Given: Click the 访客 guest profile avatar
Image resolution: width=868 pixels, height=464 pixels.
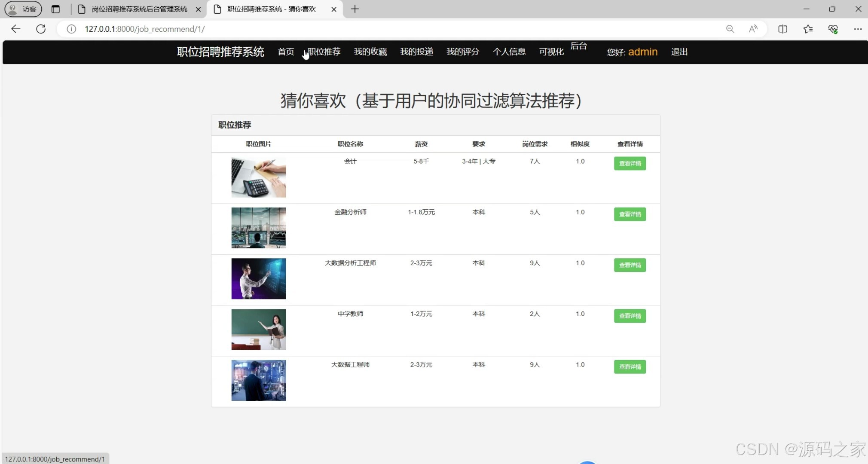Looking at the screenshot, I should 22,9.
